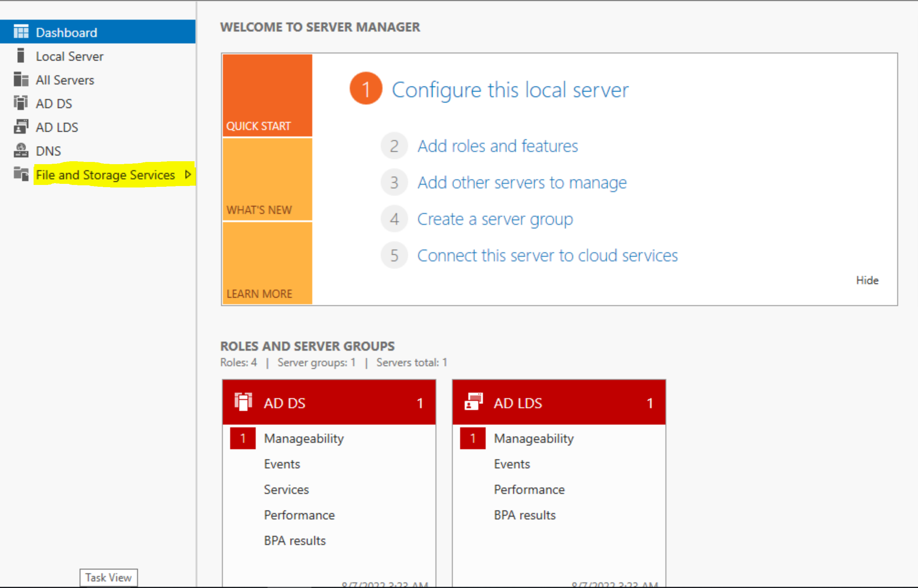The height and width of the screenshot is (588, 918).
Task: Expand the File and Storage Services arrow
Action: point(188,174)
